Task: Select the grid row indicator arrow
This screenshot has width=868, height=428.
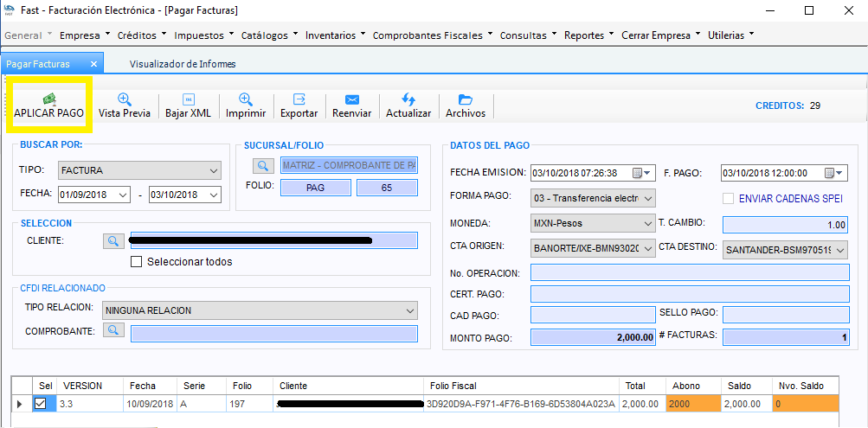Action: click(20, 405)
